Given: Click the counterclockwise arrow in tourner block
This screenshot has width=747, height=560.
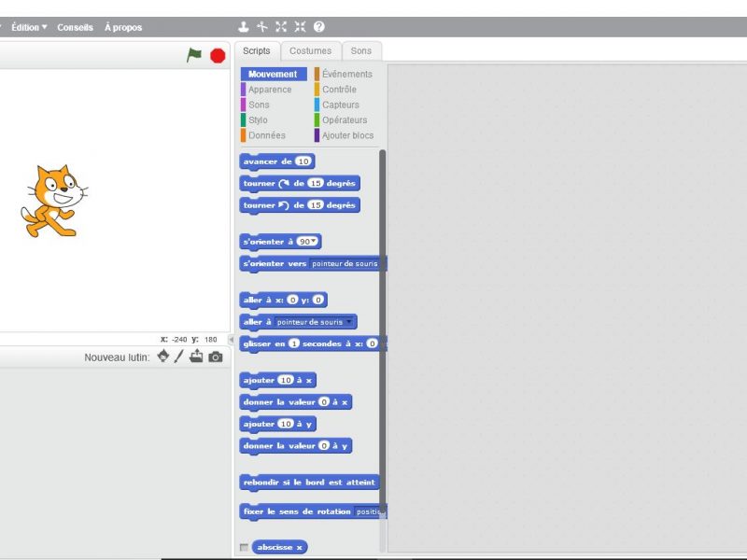Looking at the screenshot, I should tap(284, 204).
